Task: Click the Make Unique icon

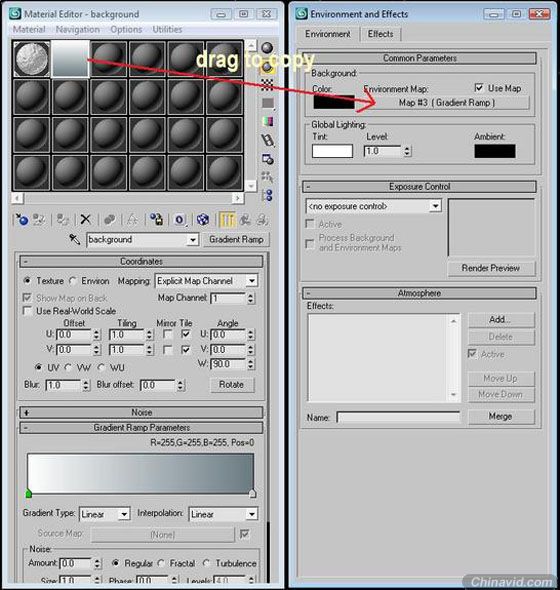Action: click(132, 219)
